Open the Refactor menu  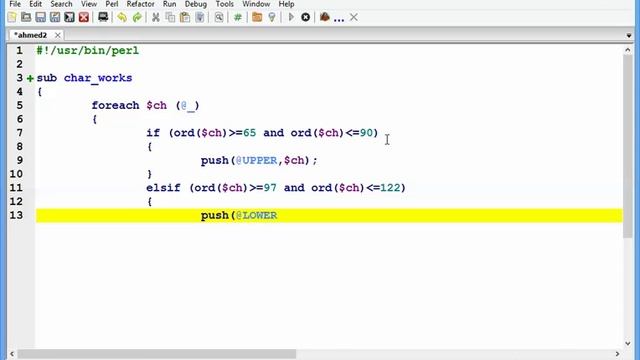click(140, 4)
